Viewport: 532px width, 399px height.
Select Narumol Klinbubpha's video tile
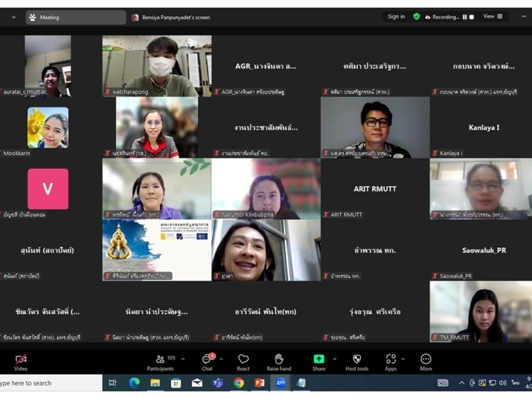266,188
